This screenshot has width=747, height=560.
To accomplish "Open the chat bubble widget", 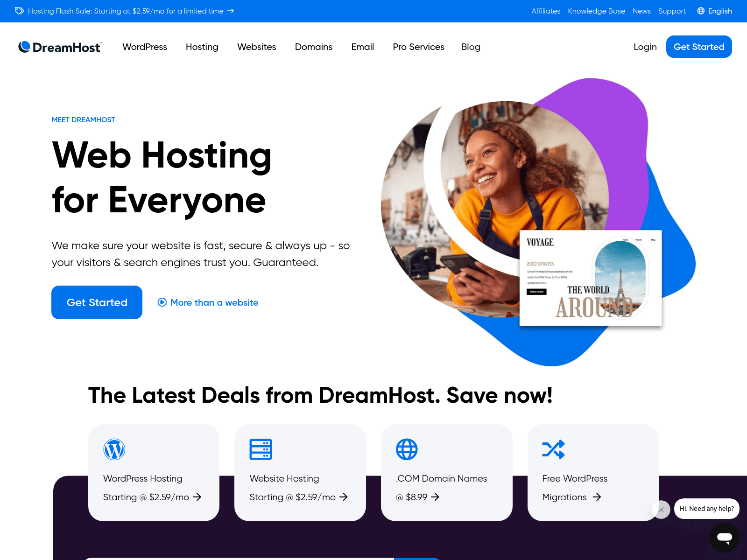I will click(725, 538).
